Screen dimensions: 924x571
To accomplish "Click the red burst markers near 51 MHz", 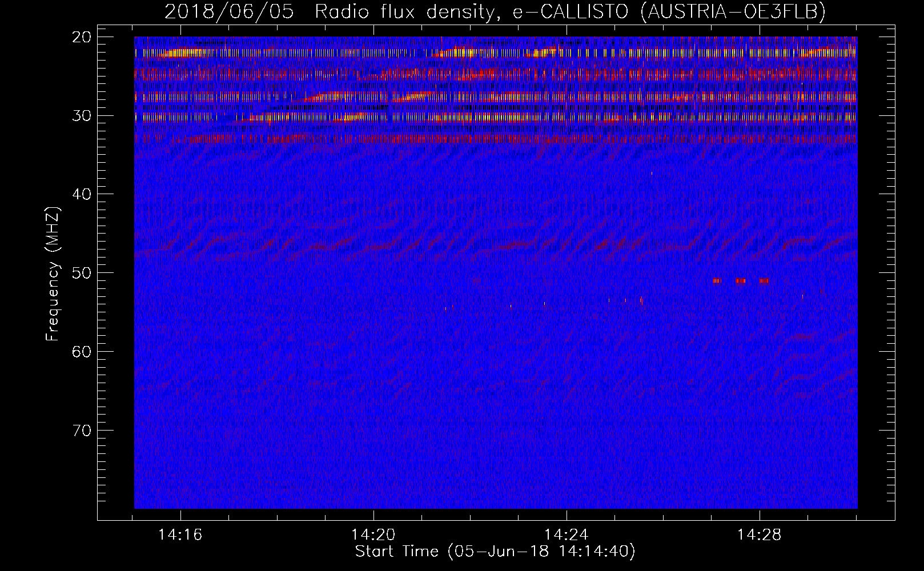I will (741, 281).
